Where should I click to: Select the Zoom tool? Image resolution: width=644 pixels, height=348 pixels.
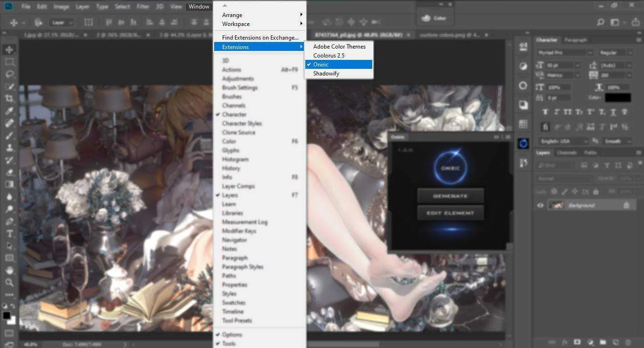point(9,282)
